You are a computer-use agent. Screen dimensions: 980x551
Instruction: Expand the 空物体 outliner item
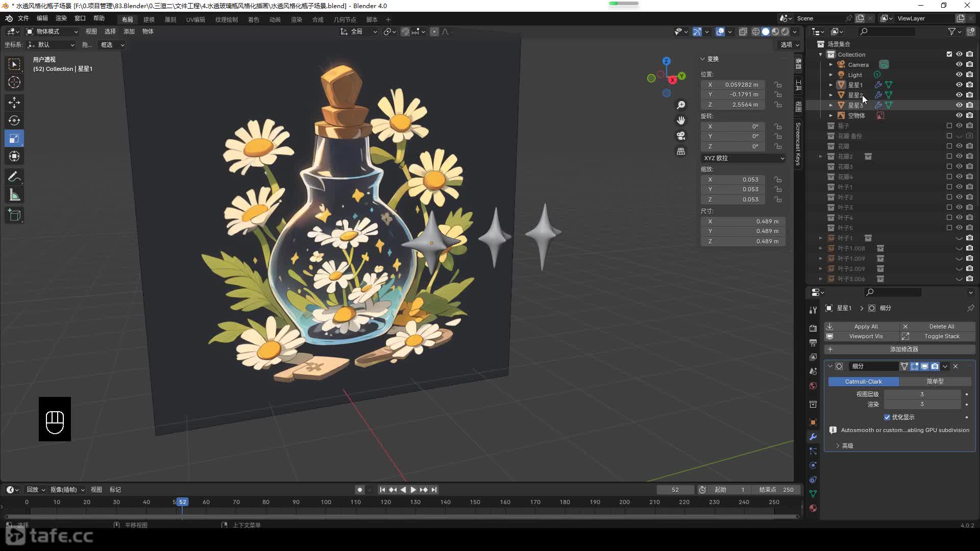(831, 115)
